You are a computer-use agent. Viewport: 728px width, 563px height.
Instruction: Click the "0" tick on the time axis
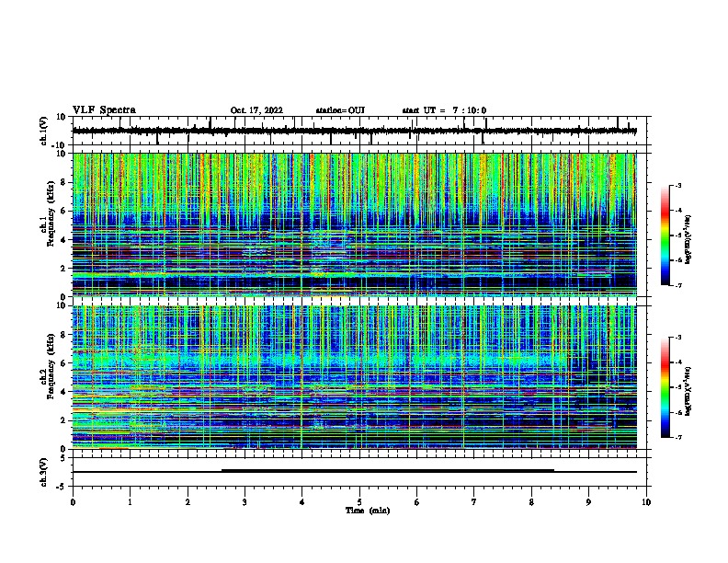pyautogui.click(x=73, y=502)
